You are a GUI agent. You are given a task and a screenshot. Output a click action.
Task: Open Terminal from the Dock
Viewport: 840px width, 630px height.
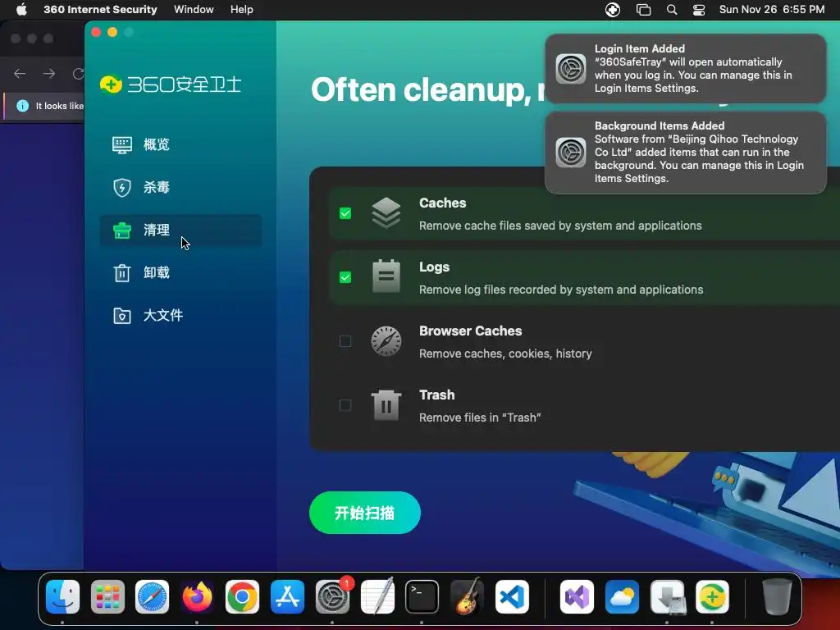click(x=422, y=597)
